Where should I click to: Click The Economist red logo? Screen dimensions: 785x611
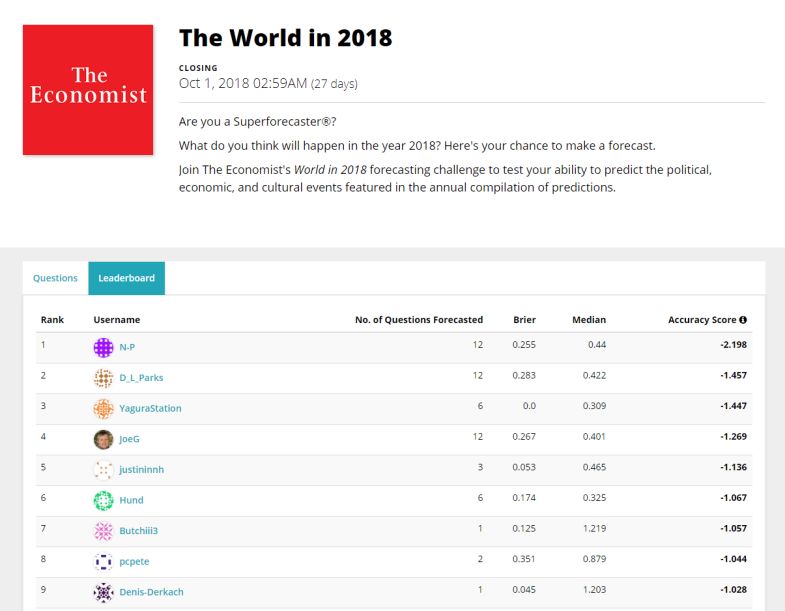tap(88, 90)
